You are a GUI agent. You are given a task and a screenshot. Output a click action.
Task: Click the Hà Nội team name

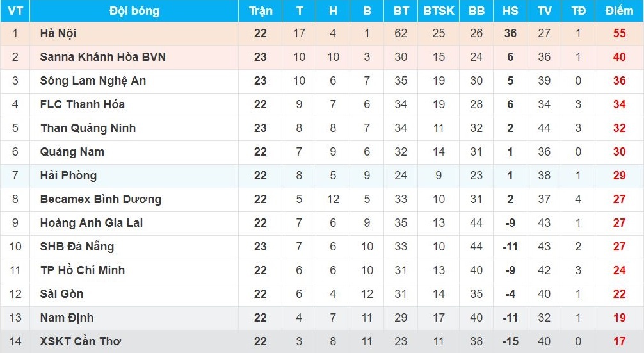coord(58,33)
